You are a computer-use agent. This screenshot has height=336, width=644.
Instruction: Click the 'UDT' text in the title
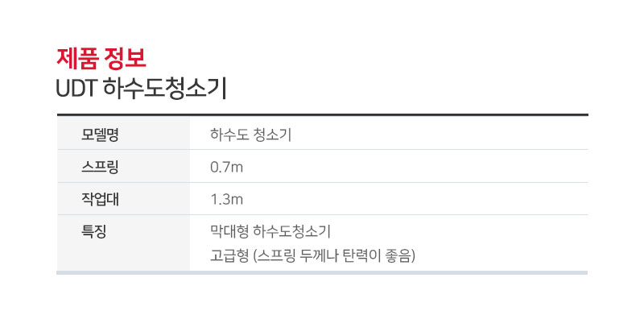point(76,89)
